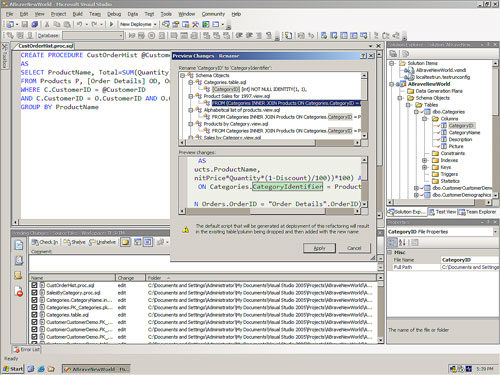500x375 pixels.
Task: Select the Constraints folder in Solution Explorer
Action: (452, 153)
